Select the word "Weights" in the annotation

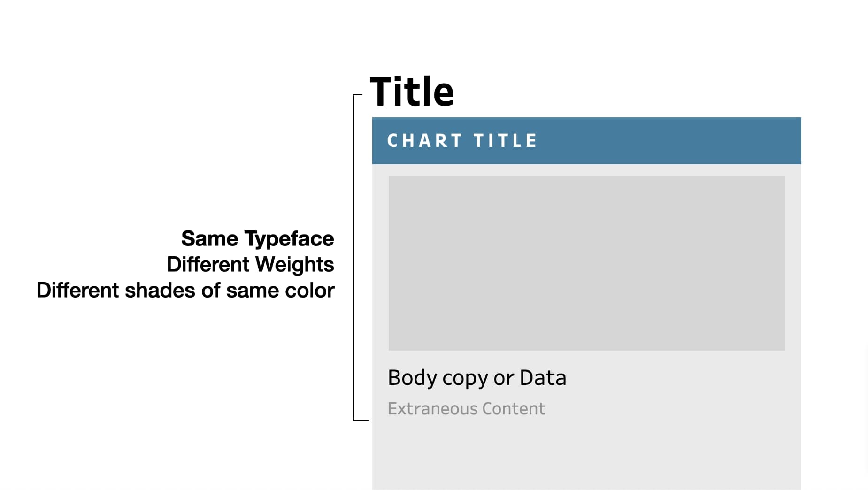(x=295, y=265)
